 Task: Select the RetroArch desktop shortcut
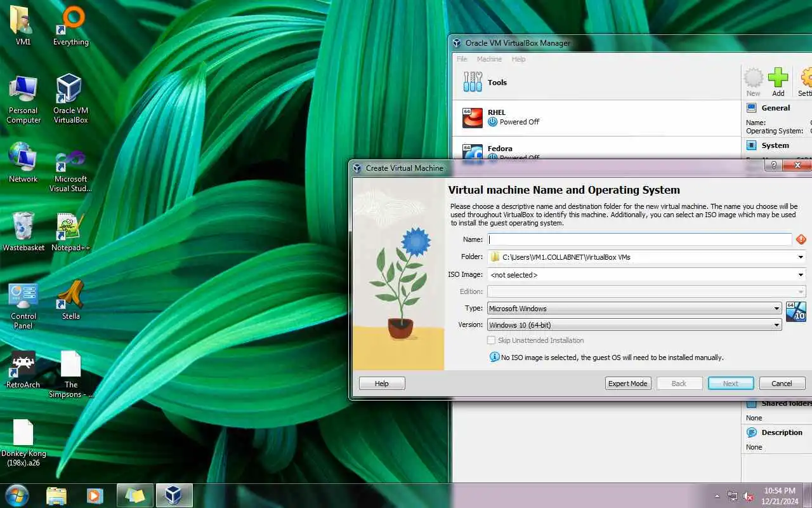(23, 370)
